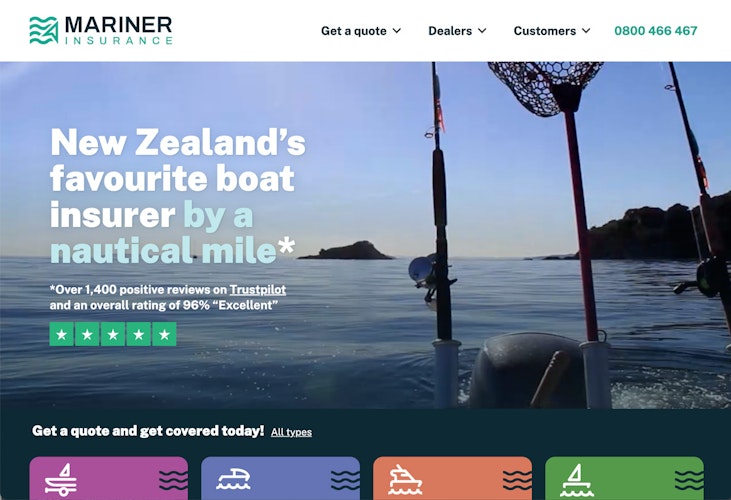This screenshot has width=731, height=500.
Task: Follow the Trustpilot link
Action: pos(258,290)
